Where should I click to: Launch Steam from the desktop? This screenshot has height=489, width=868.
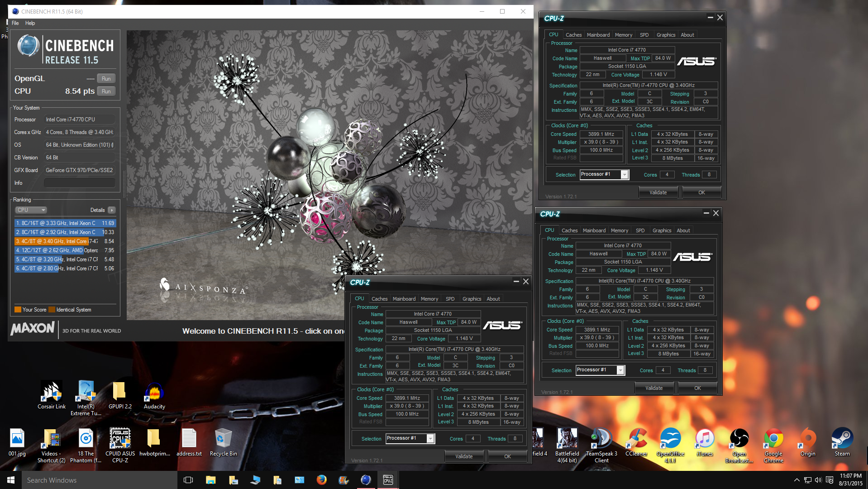[842, 442]
